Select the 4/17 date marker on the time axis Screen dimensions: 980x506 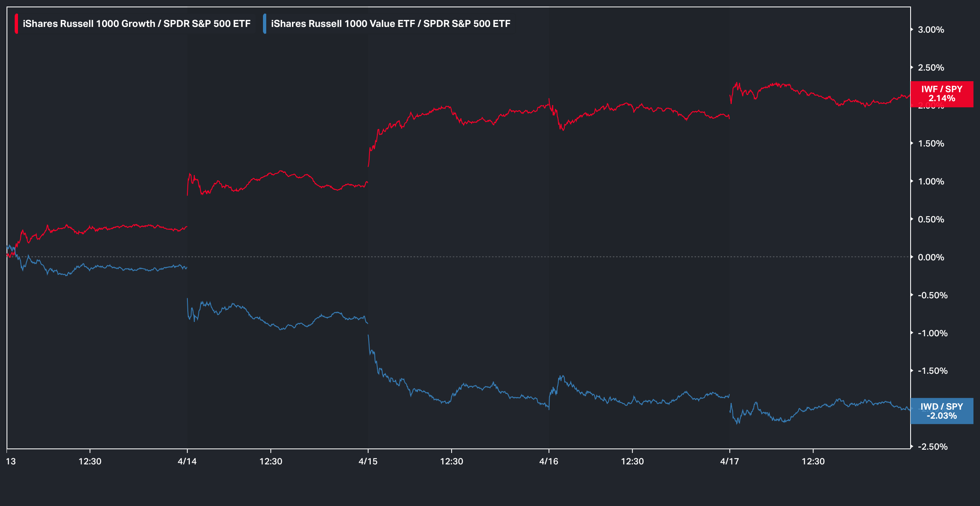(730, 462)
